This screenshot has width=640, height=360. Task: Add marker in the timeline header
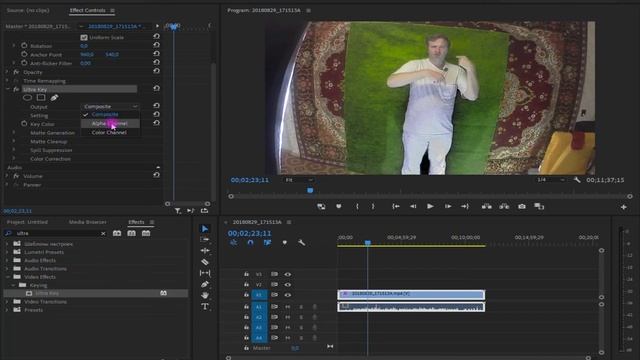click(x=284, y=242)
